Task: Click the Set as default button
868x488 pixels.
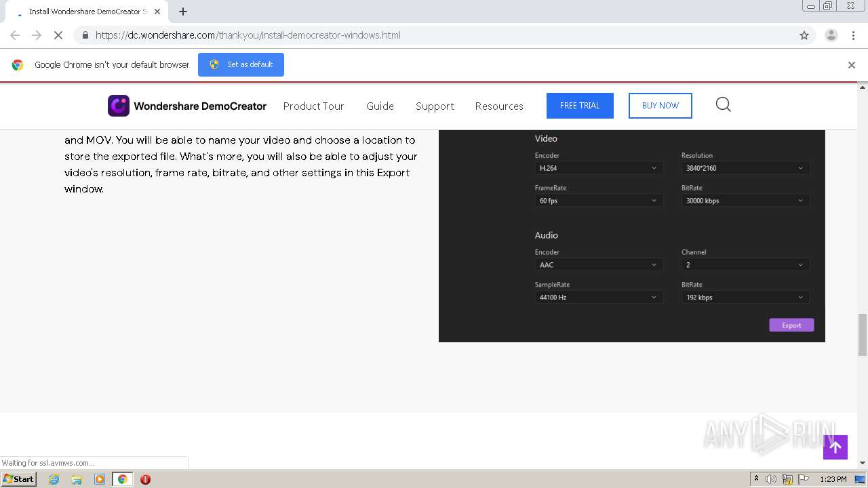Action: (241, 64)
